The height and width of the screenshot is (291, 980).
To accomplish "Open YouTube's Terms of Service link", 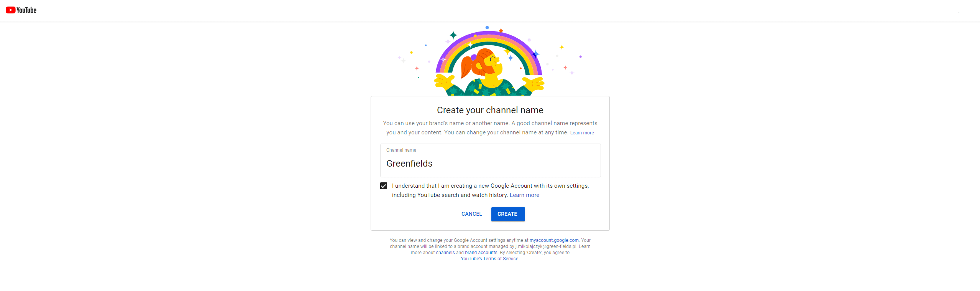I will [489, 259].
